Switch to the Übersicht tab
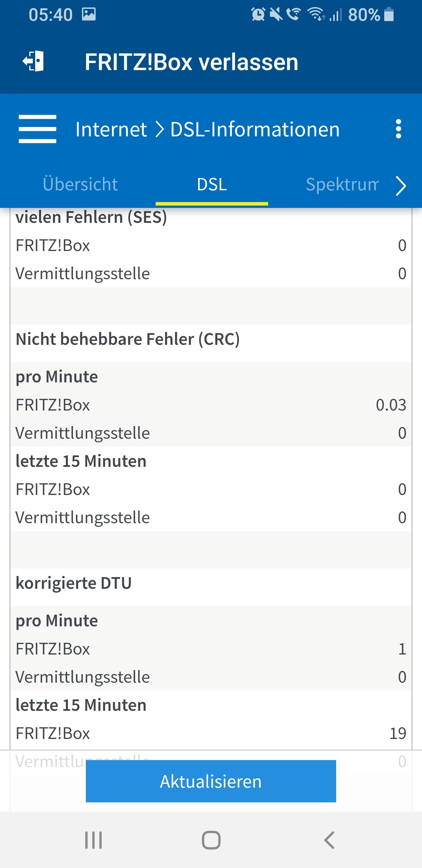 click(80, 184)
